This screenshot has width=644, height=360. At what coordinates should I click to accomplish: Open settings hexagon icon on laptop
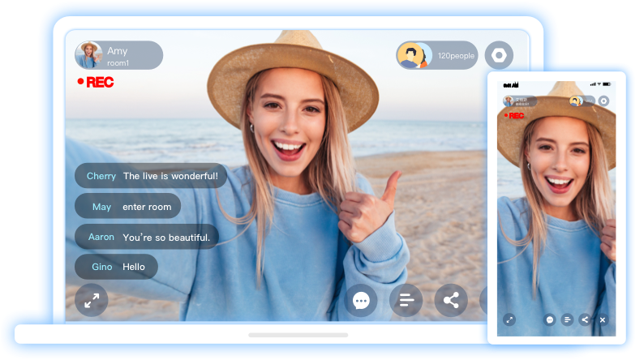(499, 55)
